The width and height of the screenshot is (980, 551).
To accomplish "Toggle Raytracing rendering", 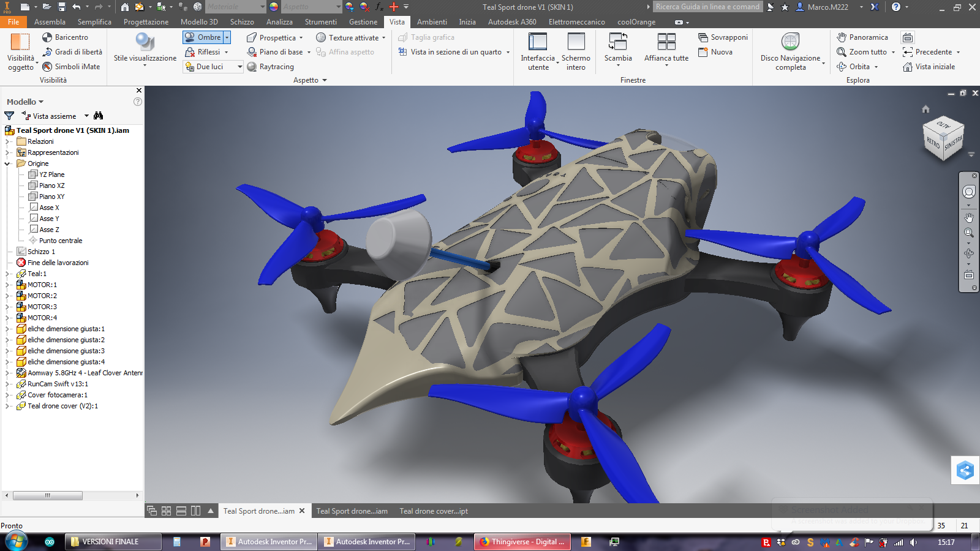I will tap(270, 67).
